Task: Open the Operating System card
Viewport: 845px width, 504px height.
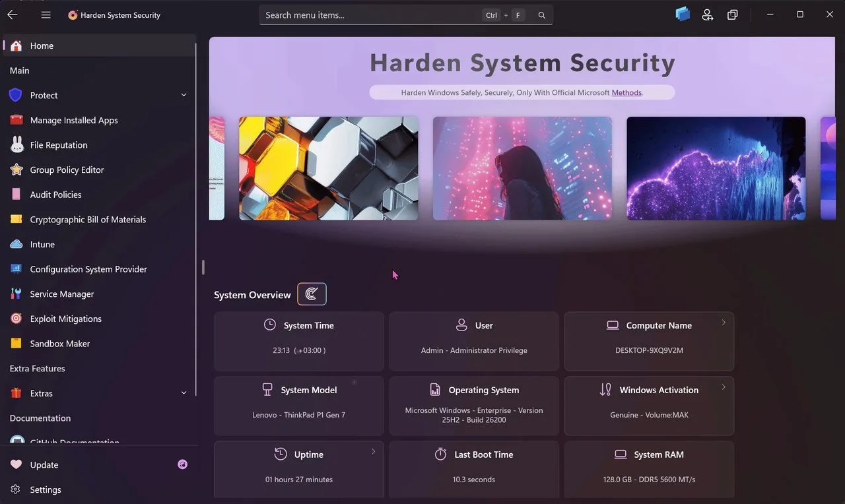Action: pos(474,406)
